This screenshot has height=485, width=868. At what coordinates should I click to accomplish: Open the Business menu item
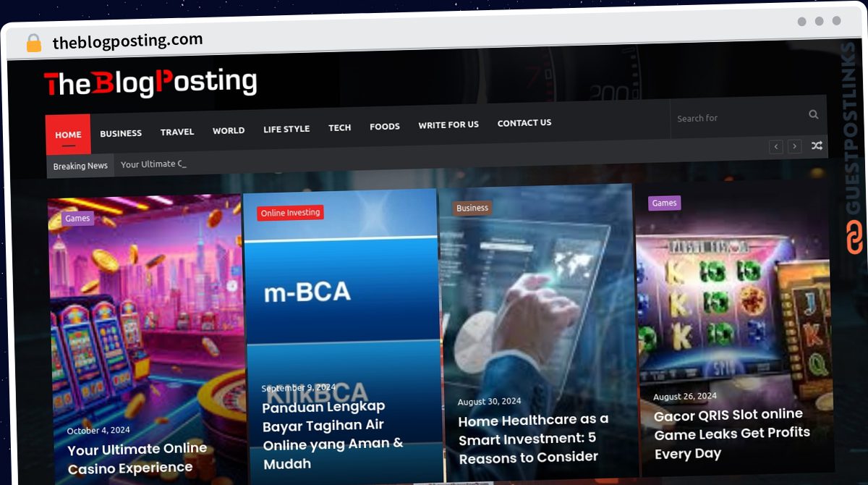(121, 133)
